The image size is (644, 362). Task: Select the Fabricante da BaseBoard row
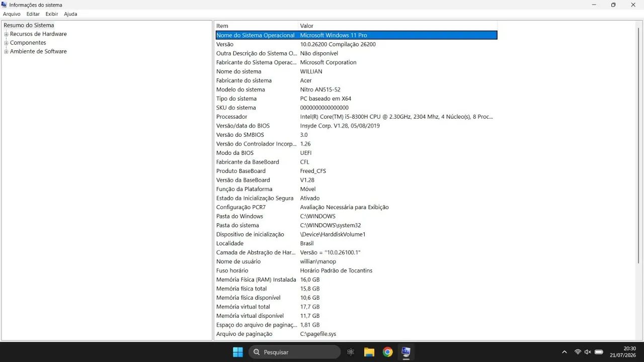tap(356, 162)
